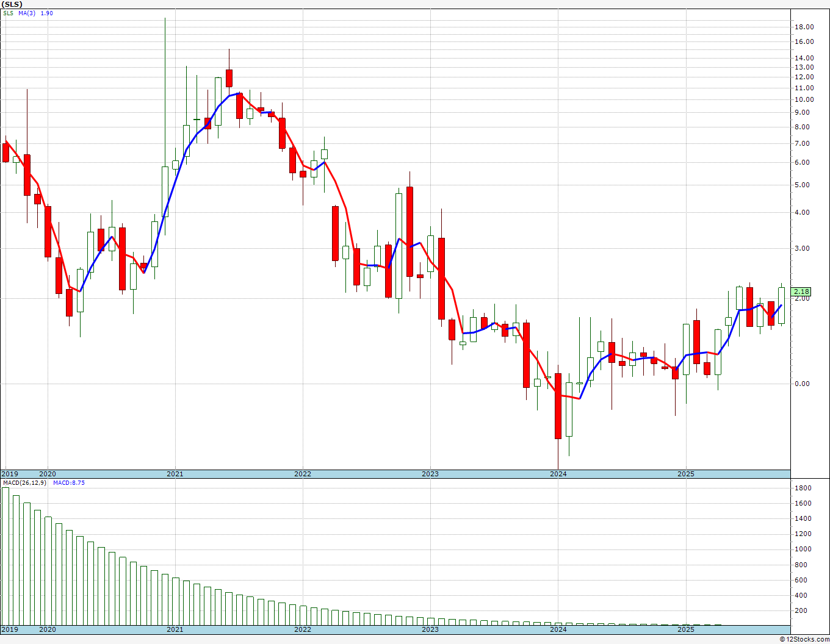This screenshot has width=830, height=644.
Task: Click the 2025 marker on MACD timeline
Action: 686,629
